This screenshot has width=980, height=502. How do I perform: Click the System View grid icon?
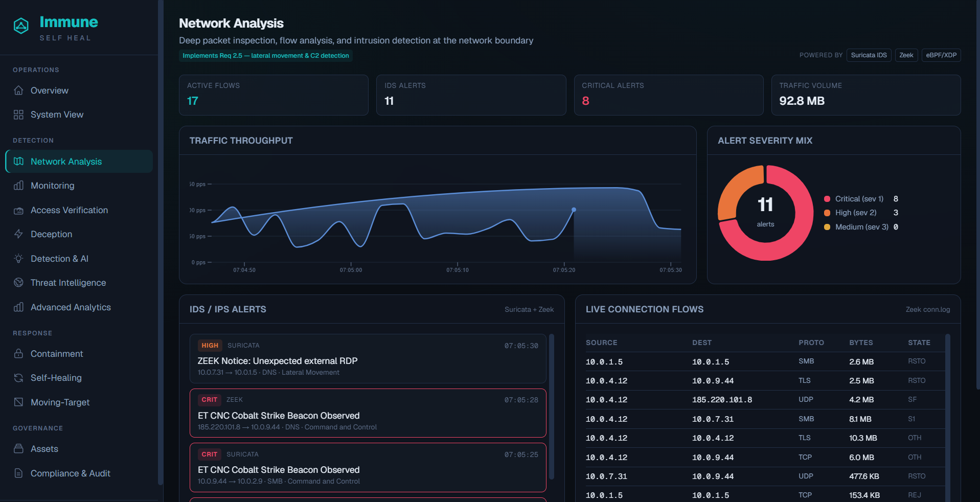[19, 115]
